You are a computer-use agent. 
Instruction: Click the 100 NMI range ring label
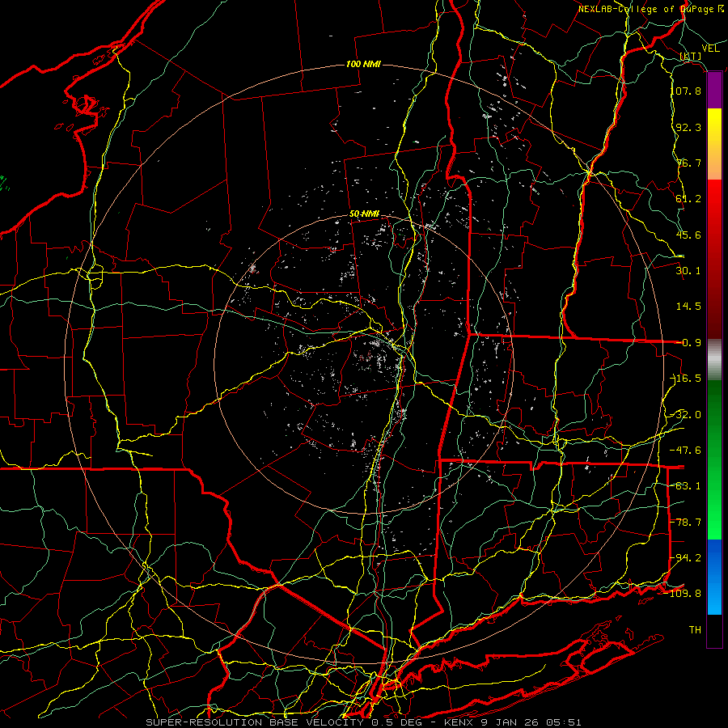tap(363, 64)
